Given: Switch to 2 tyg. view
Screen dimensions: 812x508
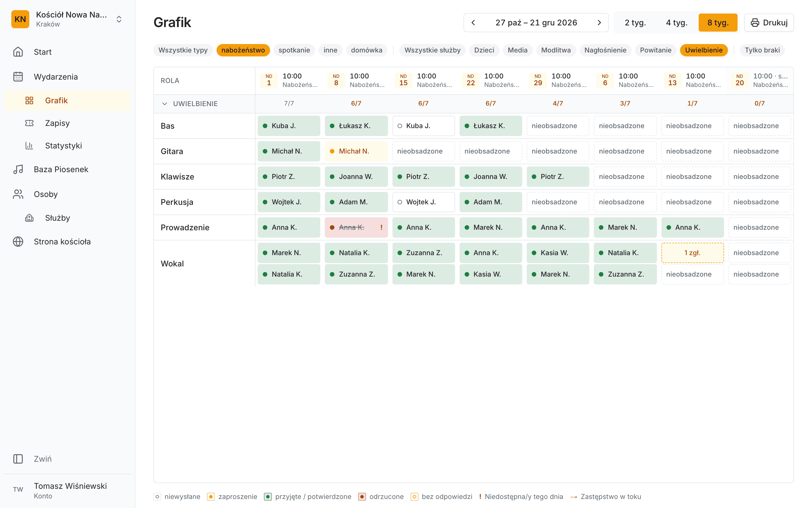Looking at the screenshot, I should pos(635,23).
